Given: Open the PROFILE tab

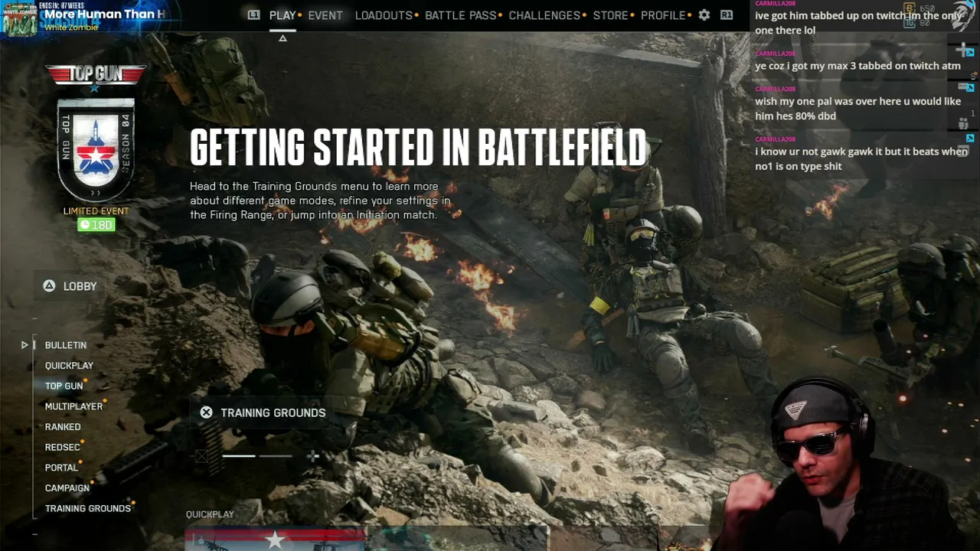Looking at the screenshot, I should point(663,15).
